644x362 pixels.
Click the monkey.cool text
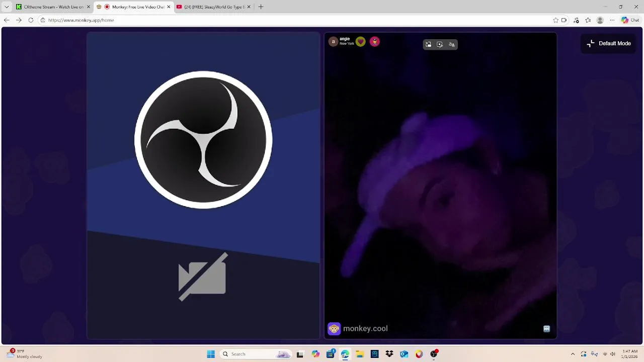pyautogui.click(x=365, y=328)
